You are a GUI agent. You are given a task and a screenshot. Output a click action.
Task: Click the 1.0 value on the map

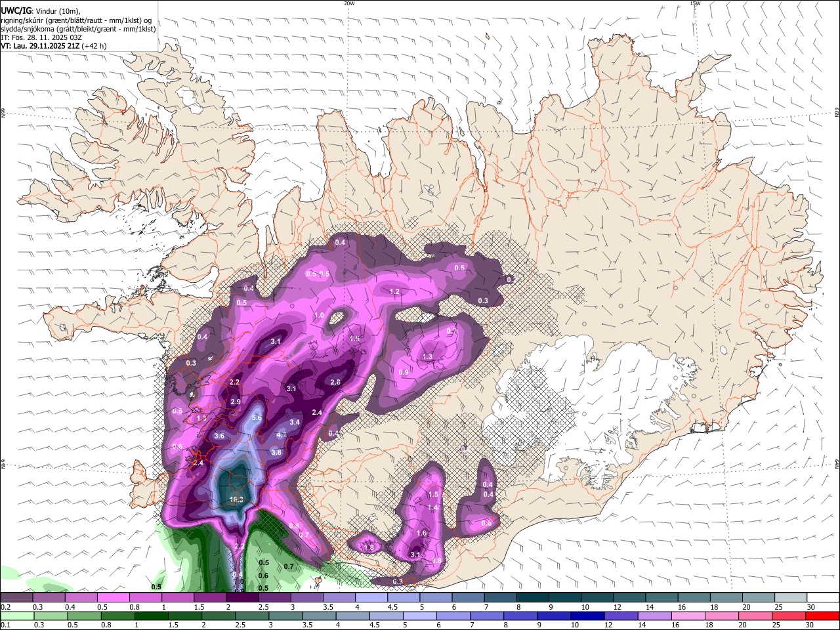(x=319, y=316)
